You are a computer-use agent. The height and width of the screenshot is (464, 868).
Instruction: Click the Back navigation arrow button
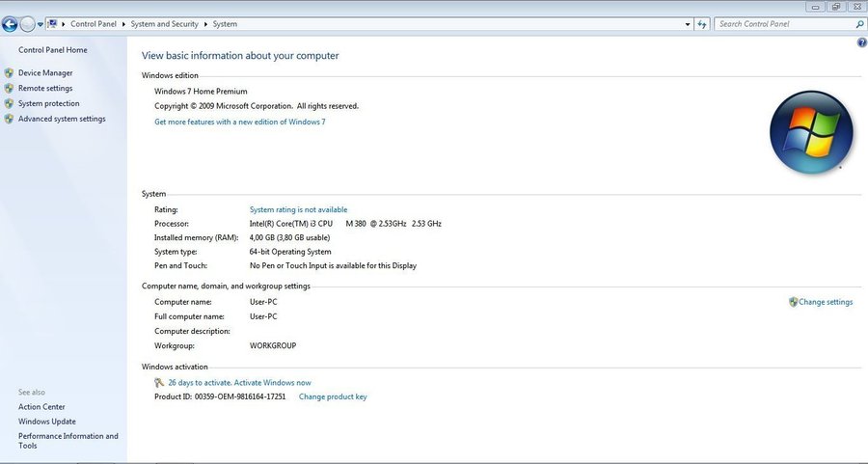pyautogui.click(x=10, y=24)
